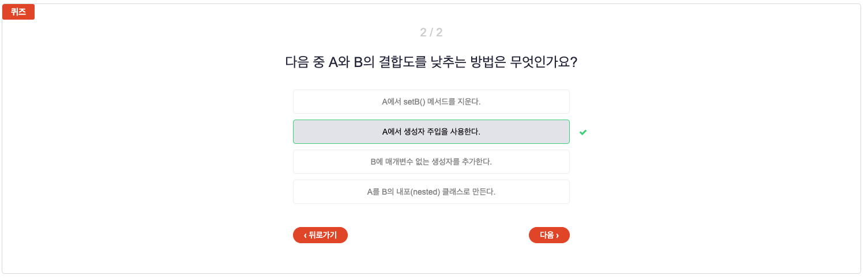This screenshot has width=868, height=279.
Task: Click the left chevron in the 뒤로가기 button
Action: click(305, 235)
